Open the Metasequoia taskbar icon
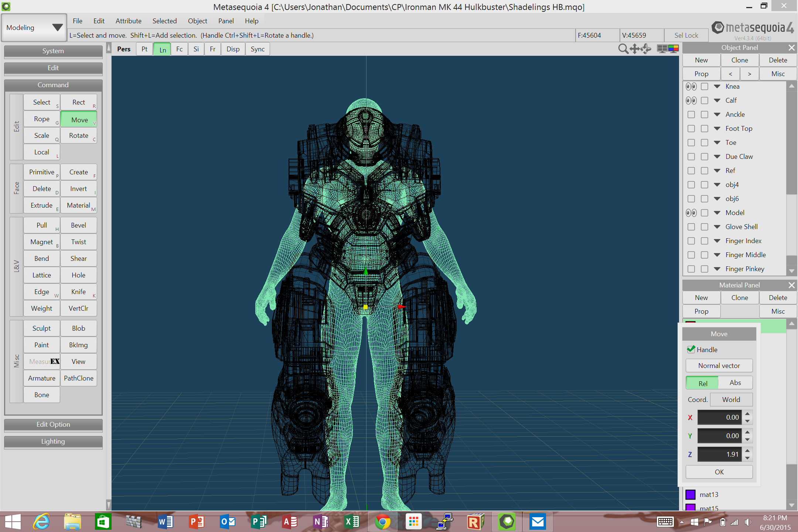Screen dimensions: 798x532 [x=507, y=522]
